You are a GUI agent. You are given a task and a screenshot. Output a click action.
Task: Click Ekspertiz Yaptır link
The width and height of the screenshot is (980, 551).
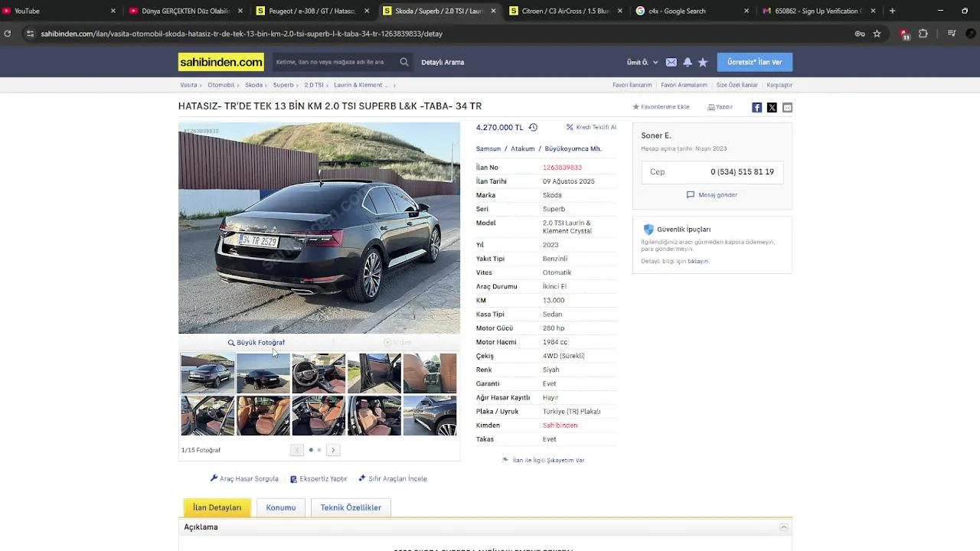[318, 479]
